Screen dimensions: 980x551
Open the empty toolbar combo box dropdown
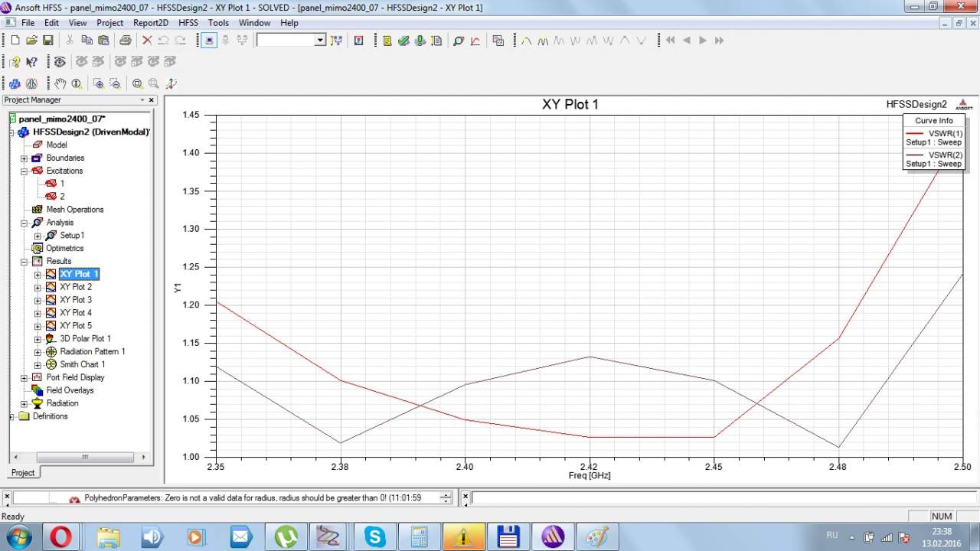point(320,41)
